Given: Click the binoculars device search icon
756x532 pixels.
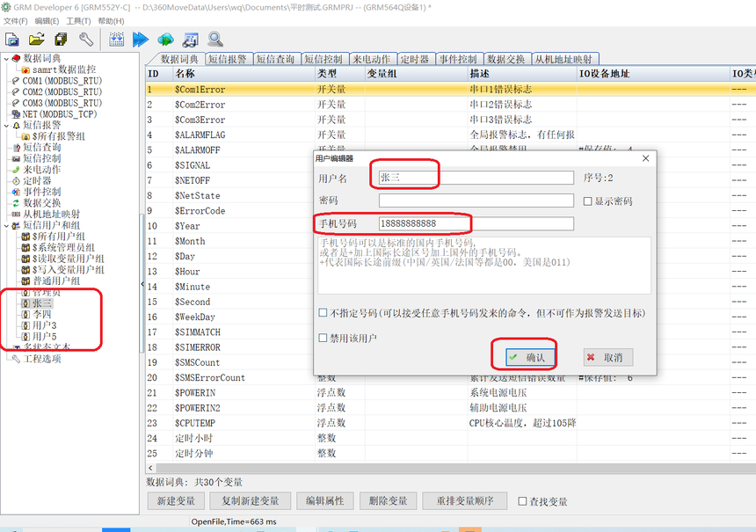Looking at the screenshot, I should [x=191, y=40].
